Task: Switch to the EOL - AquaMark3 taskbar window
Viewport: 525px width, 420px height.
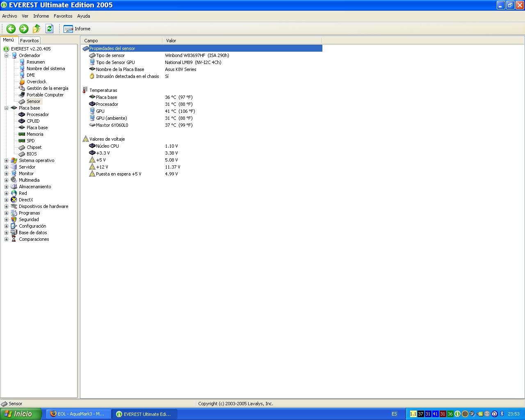Action: (x=78, y=414)
